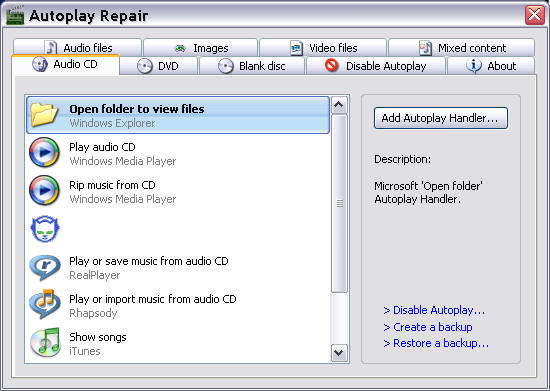
Task: Switch to the Audio files tab
Action: (77, 47)
